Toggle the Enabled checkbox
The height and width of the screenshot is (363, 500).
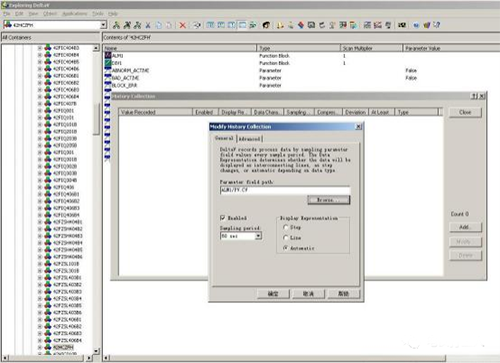click(223, 218)
